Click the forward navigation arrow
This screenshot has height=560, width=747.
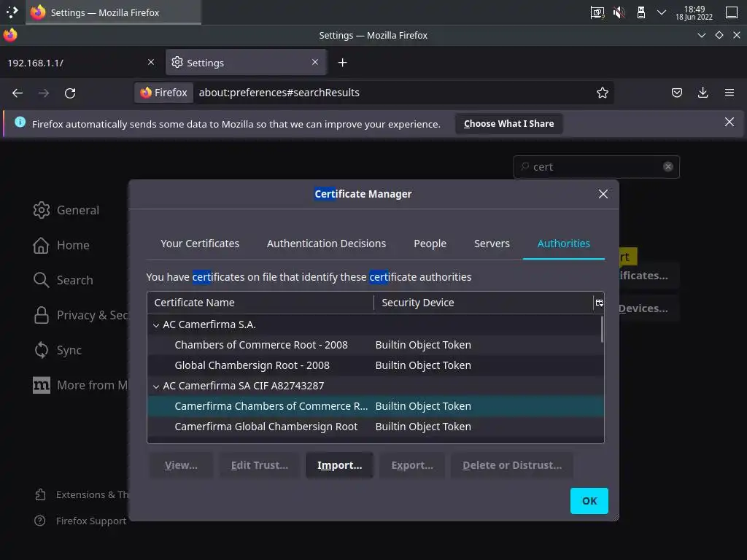click(44, 93)
